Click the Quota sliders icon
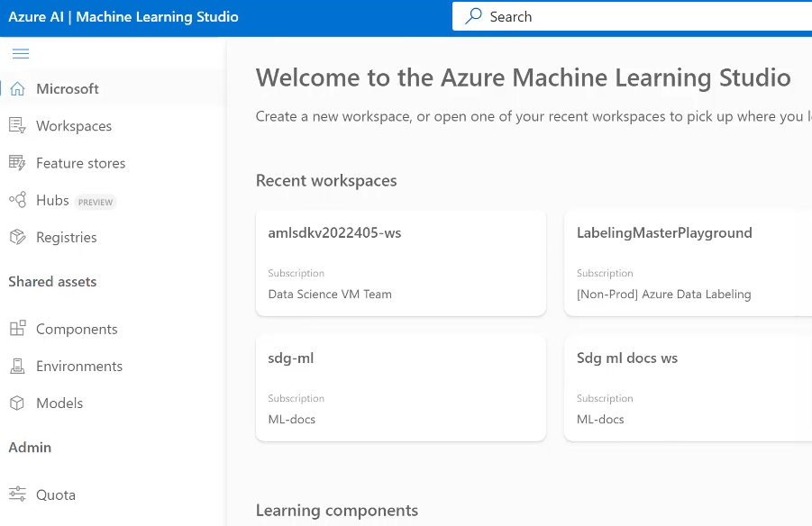The image size is (812, 526). pos(17,494)
